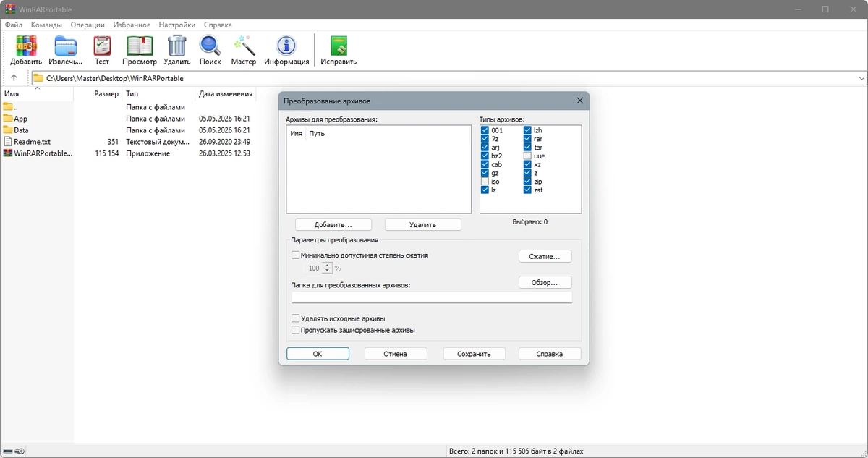Open the Сжатие... settings button
The width and height of the screenshot is (868, 458).
[545, 256]
